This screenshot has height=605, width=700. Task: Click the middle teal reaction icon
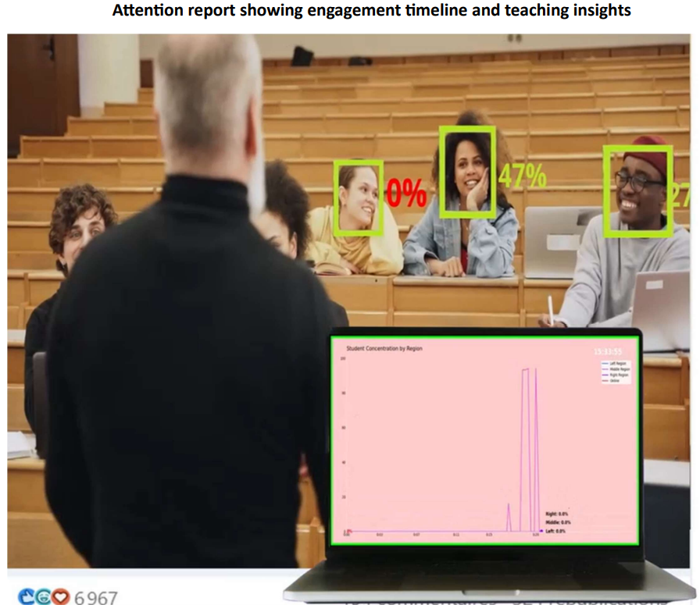click(x=43, y=597)
